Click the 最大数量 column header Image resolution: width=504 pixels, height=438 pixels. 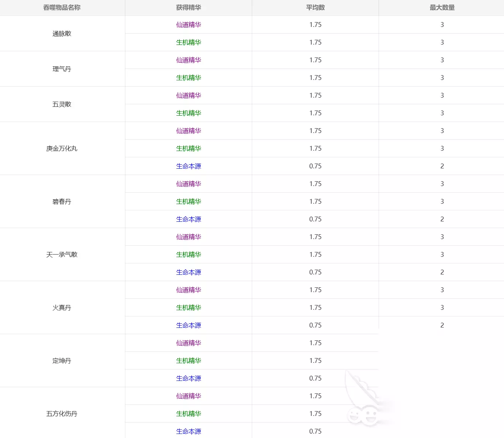pyautogui.click(x=442, y=8)
